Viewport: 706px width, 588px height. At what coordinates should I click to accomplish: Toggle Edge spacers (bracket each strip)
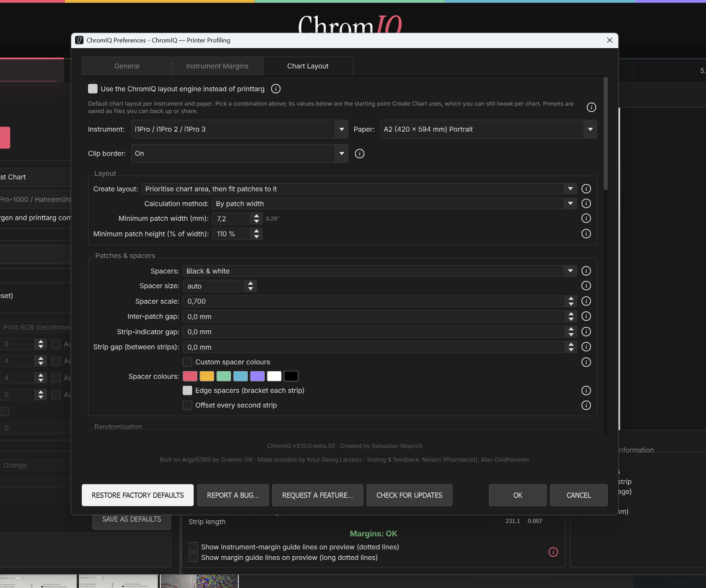coord(187,390)
